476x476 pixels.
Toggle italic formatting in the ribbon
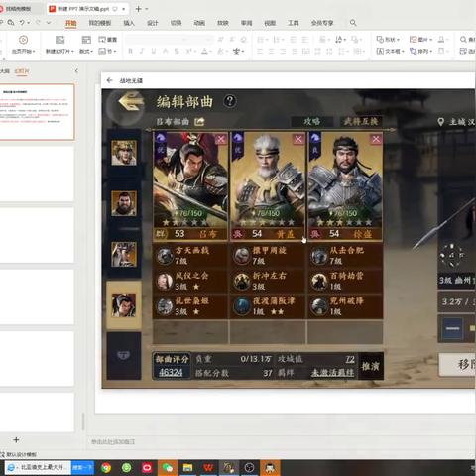[142, 51]
